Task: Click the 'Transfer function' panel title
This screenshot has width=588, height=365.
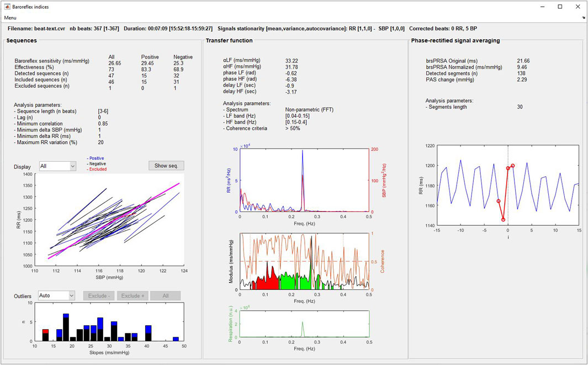Action: click(229, 40)
